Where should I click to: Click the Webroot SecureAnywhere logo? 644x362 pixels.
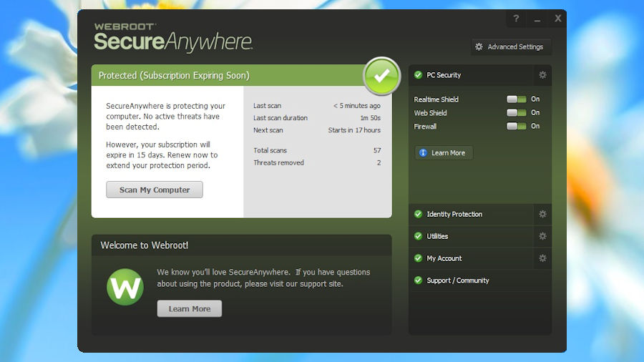(173, 38)
